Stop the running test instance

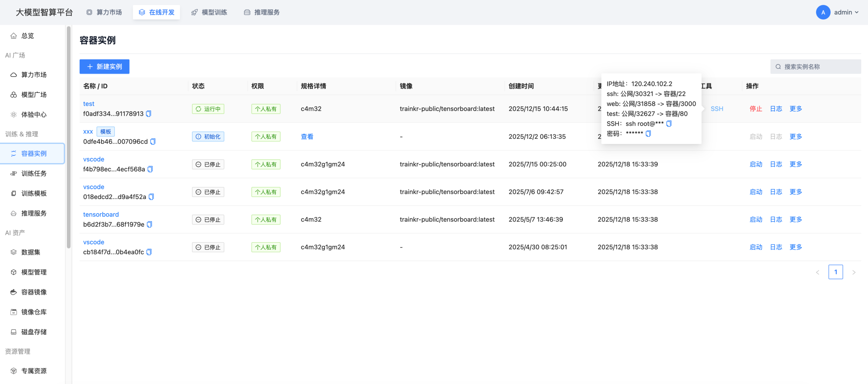pos(755,109)
